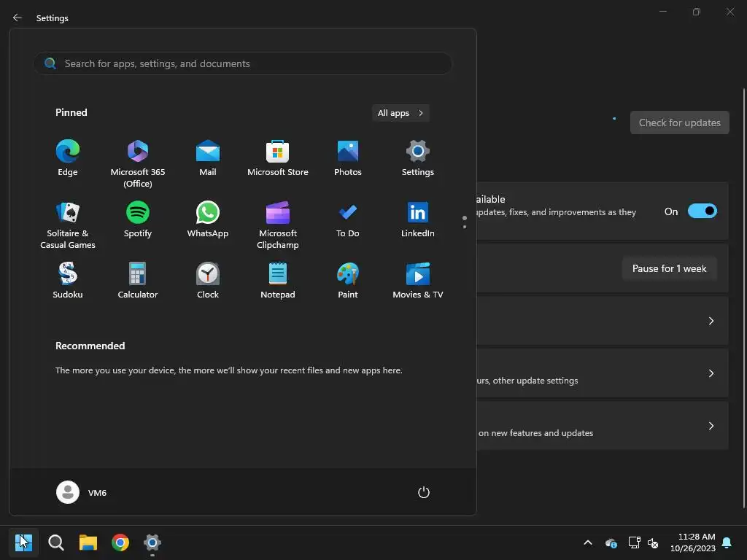Launch the Photos app
Viewport: 747px width, 560px height.
[348, 158]
